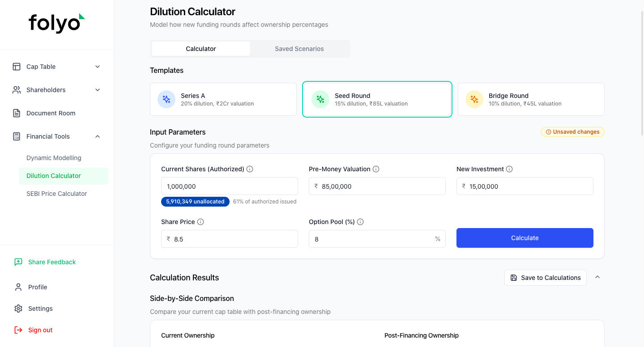This screenshot has width=644, height=347.
Task: Click info icon next to New Investment
Action: 509,169
